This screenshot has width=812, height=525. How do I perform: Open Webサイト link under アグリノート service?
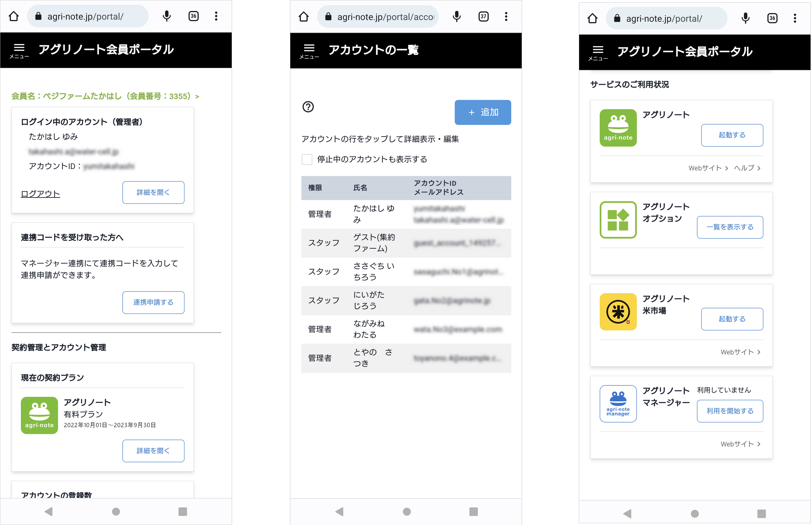(x=708, y=168)
